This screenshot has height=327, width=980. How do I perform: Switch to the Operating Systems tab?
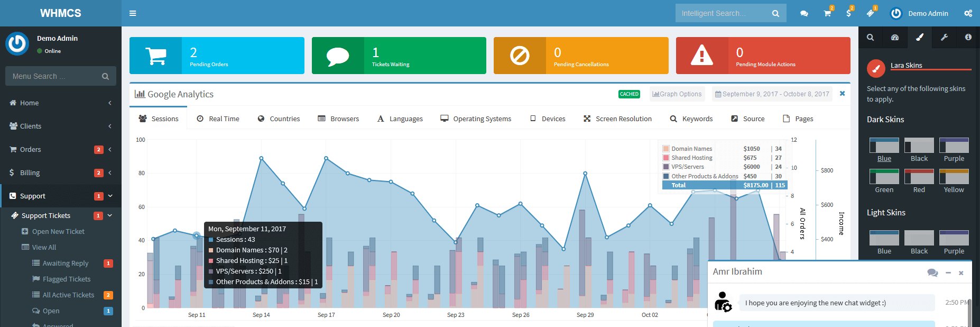click(476, 119)
